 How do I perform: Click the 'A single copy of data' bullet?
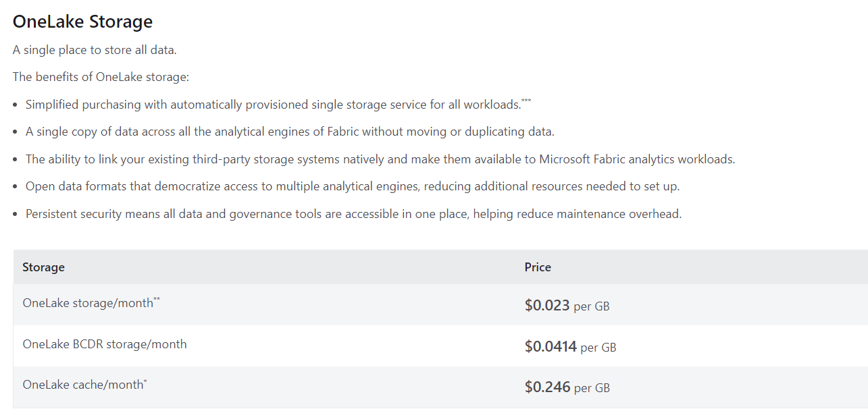(290, 132)
